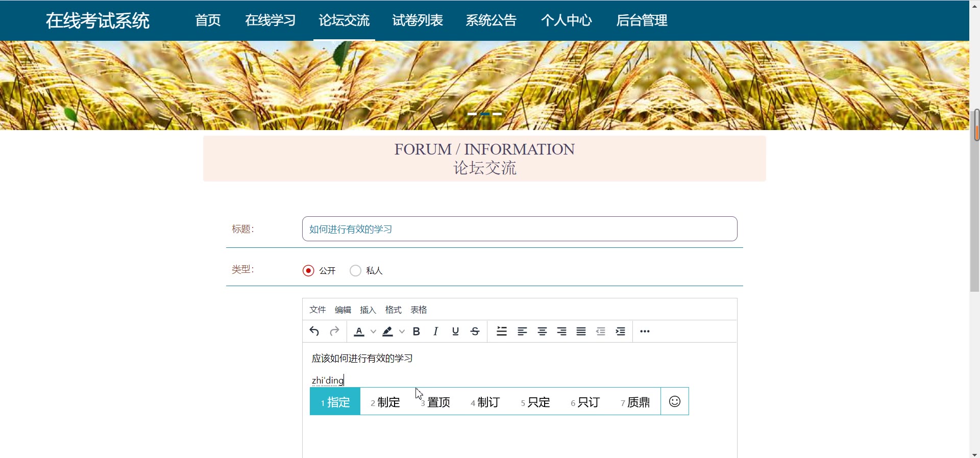
Task: Increase indent of the paragraph
Action: click(621, 332)
